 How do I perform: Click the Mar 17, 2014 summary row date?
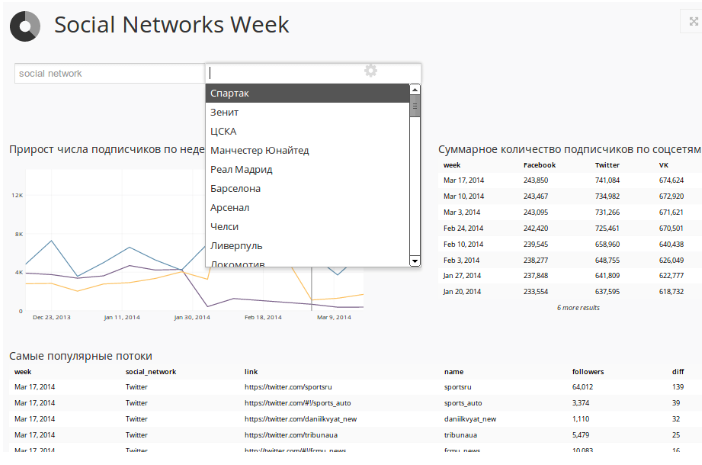pos(463,180)
